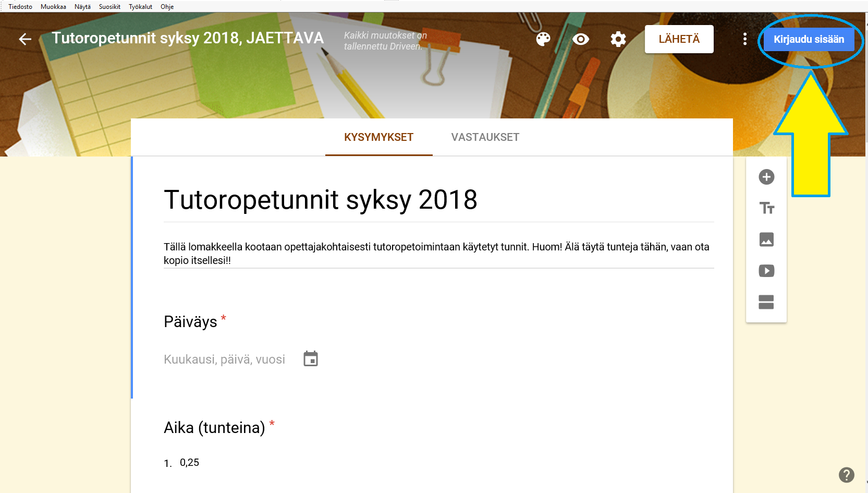Click the Kirjaudu sisään button
Viewport: 868px width, 493px height.
coord(809,40)
